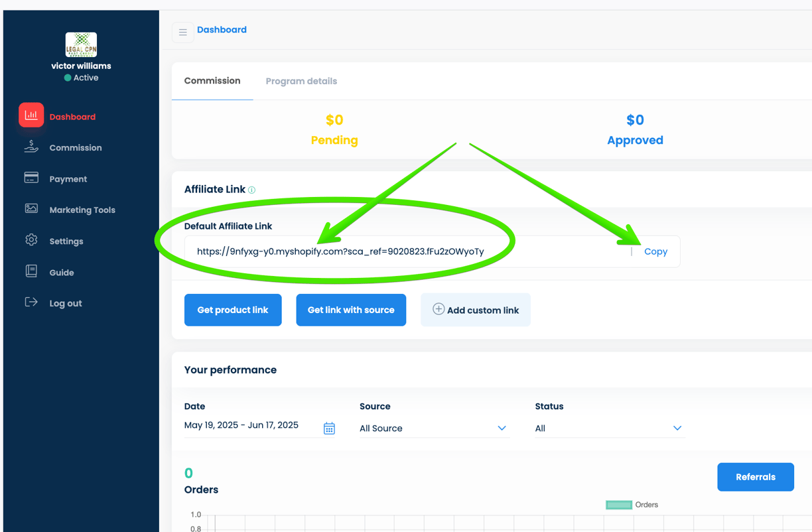Click the Get product link button

click(x=233, y=310)
